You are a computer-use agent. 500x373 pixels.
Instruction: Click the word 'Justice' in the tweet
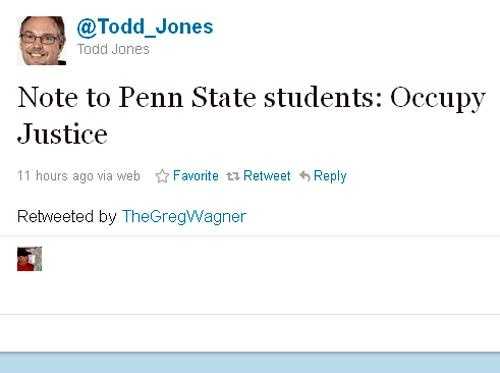[x=62, y=134]
